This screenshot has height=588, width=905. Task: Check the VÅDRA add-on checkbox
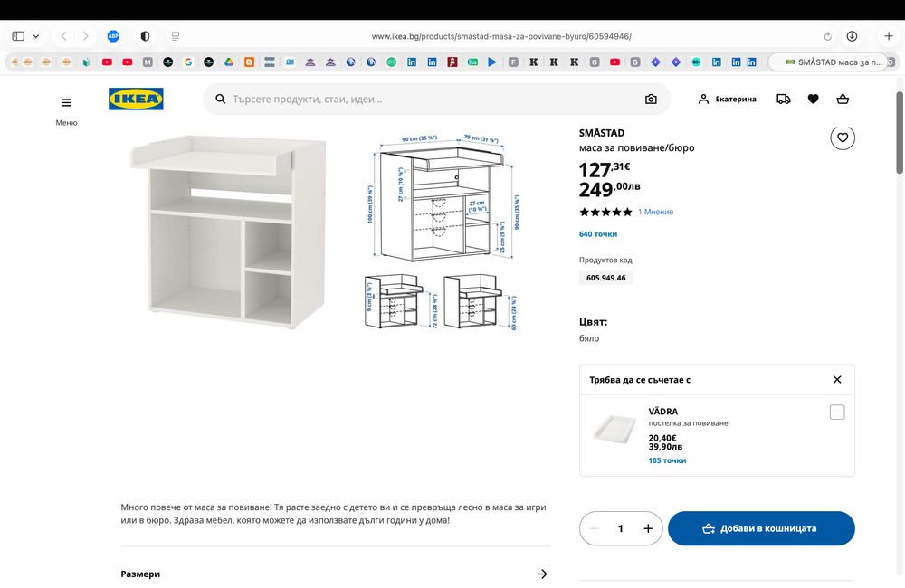click(837, 412)
